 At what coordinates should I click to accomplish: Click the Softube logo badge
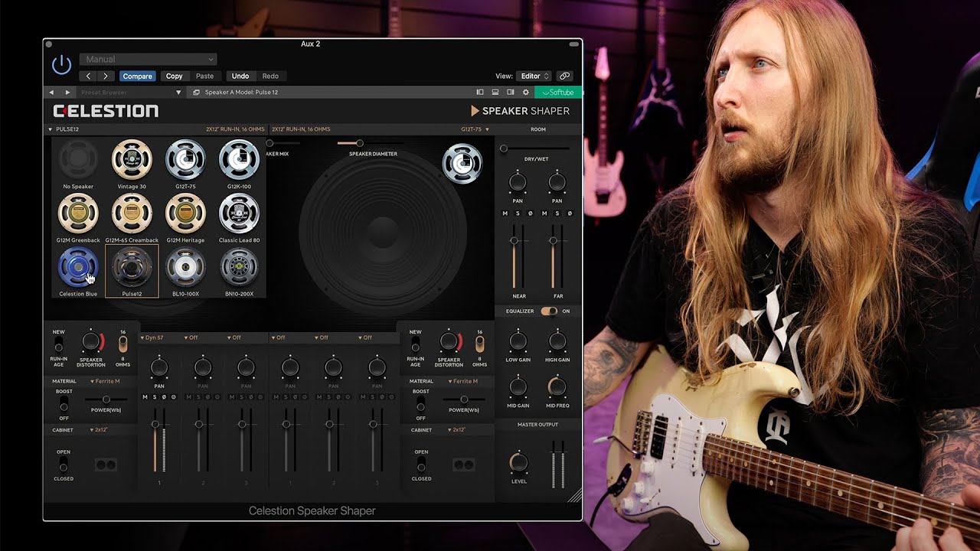[x=558, y=93]
